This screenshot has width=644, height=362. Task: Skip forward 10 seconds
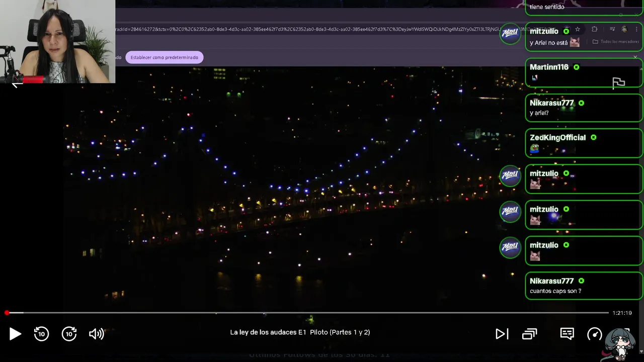(69, 334)
